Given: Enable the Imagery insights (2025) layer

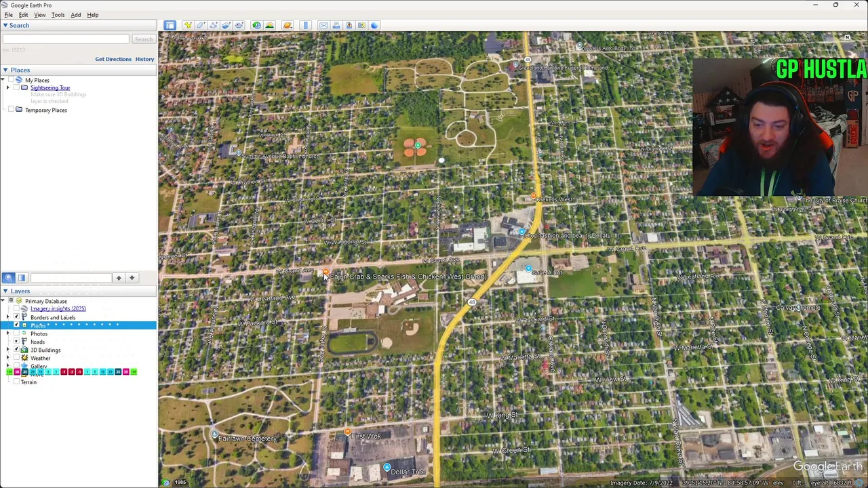Looking at the screenshot, I should click(16, 308).
